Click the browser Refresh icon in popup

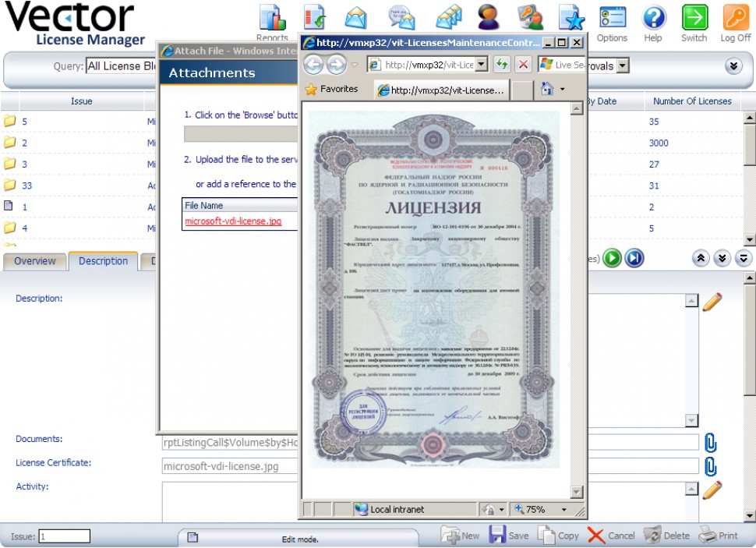[x=502, y=64]
